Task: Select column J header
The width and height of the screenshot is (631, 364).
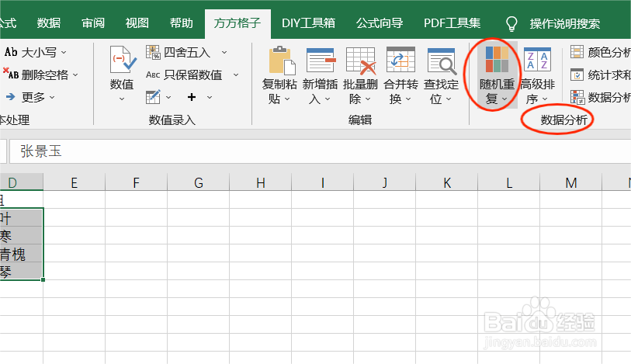Action: 385,182
